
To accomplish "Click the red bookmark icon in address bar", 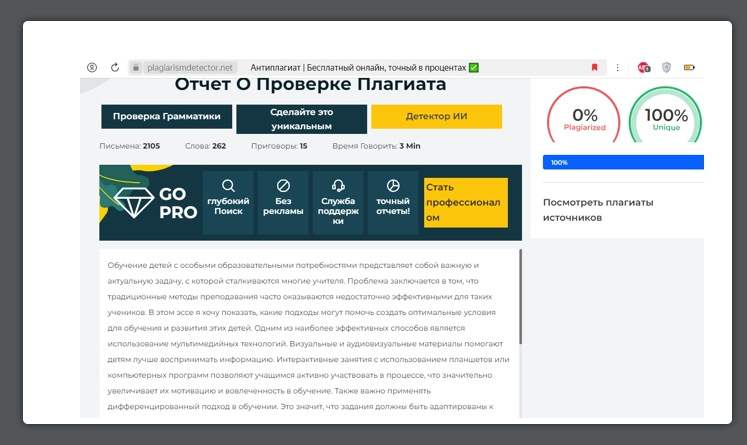I will [x=595, y=67].
